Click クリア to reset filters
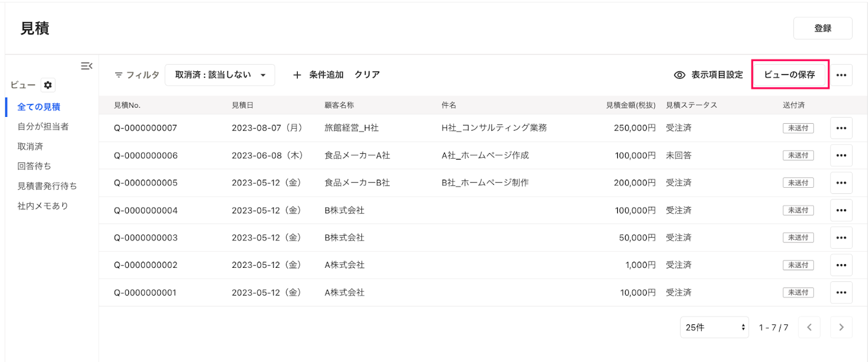 pos(367,74)
